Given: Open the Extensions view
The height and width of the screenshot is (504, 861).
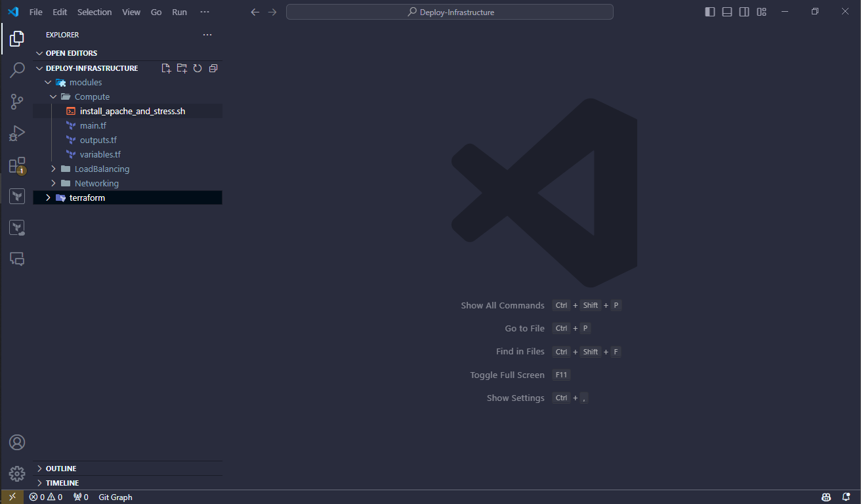Looking at the screenshot, I should pyautogui.click(x=17, y=165).
